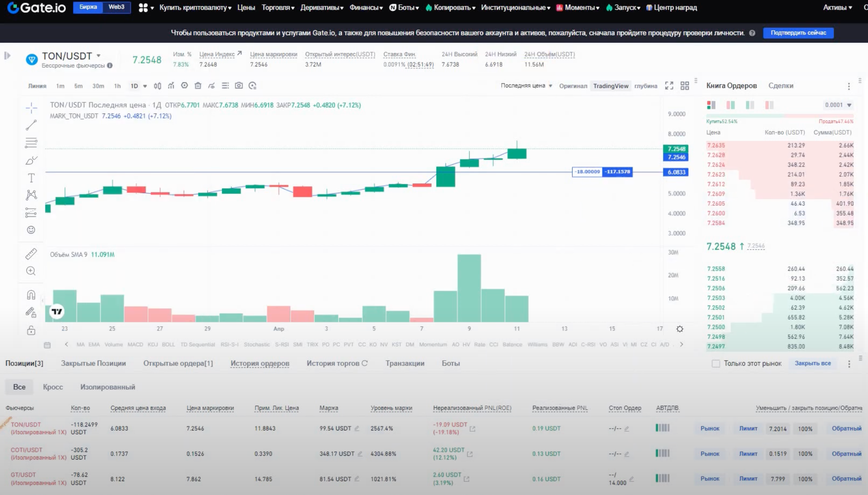
Task: Switch chart to Оригинал mode
Action: click(573, 86)
